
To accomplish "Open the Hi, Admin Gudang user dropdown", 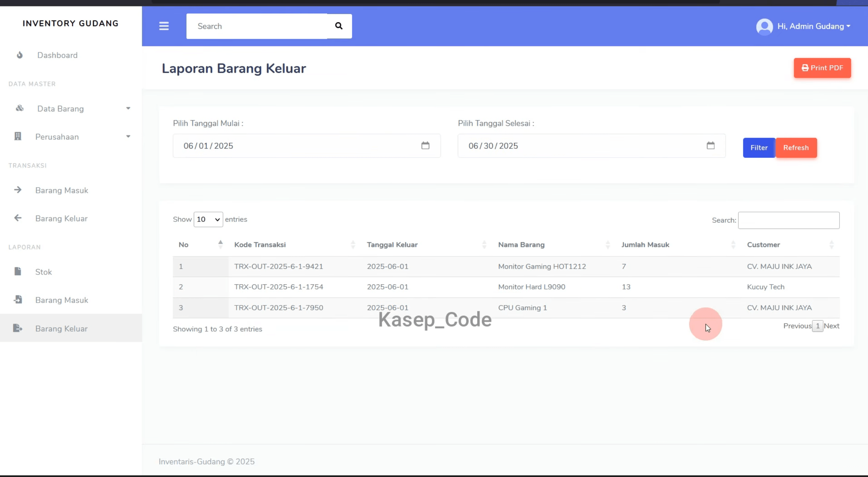I will 814,26.
